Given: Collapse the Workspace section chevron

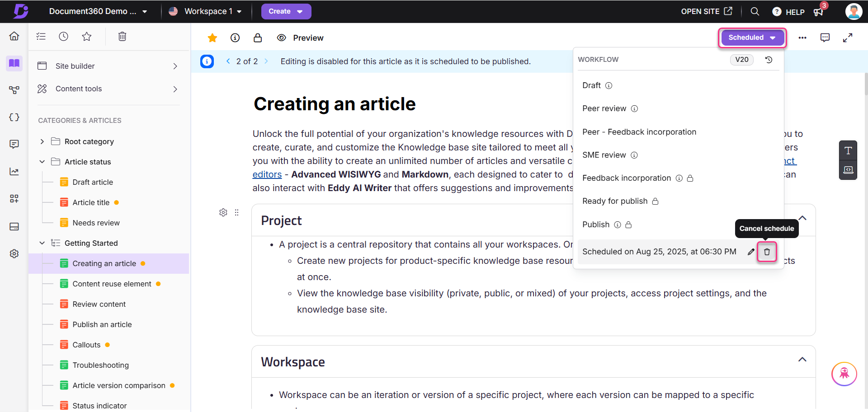Looking at the screenshot, I should click(x=802, y=360).
